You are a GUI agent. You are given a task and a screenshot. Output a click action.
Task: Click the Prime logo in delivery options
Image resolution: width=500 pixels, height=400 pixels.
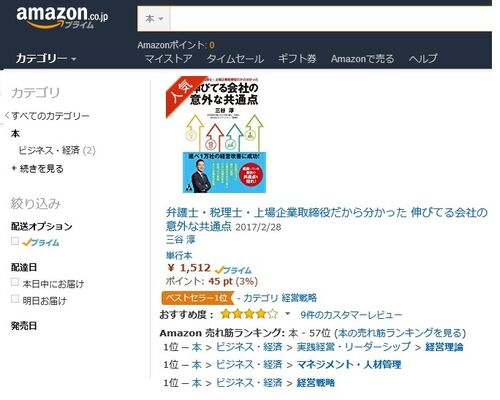point(41,242)
